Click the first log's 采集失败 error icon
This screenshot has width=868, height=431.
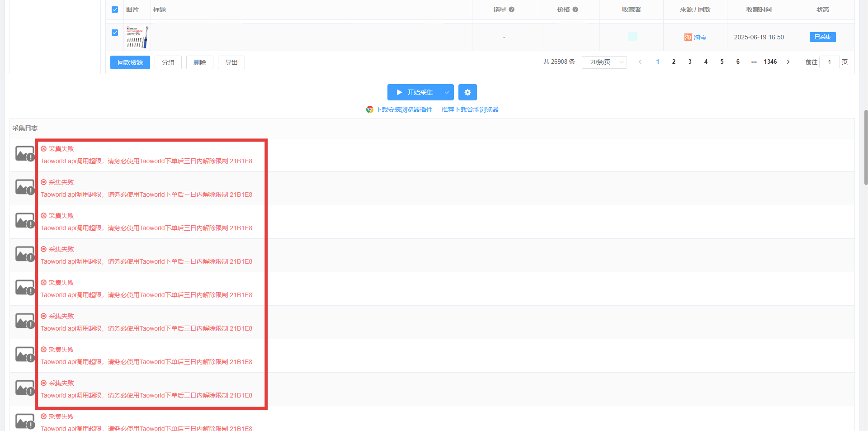click(44, 149)
